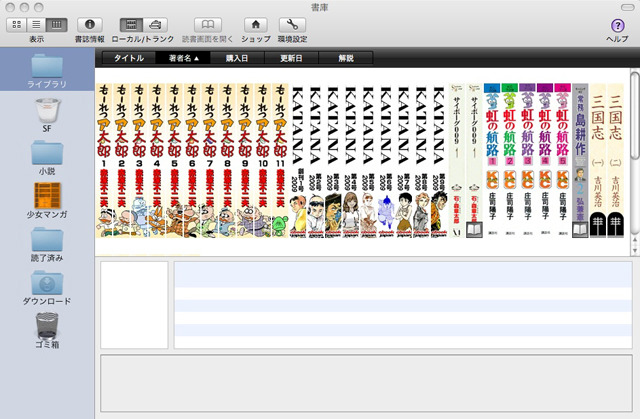Click the cover preview box
The height and width of the screenshot is (419, 640).
134,305
